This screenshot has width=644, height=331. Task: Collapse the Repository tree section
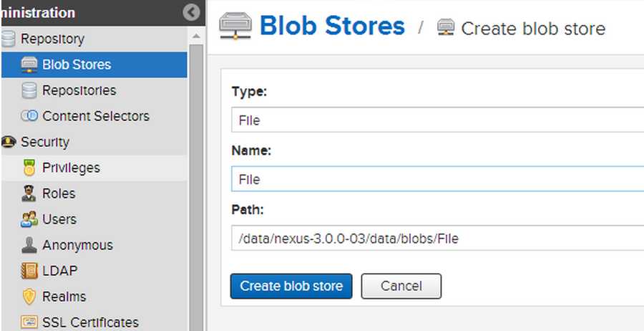click(x=8, y=39)
